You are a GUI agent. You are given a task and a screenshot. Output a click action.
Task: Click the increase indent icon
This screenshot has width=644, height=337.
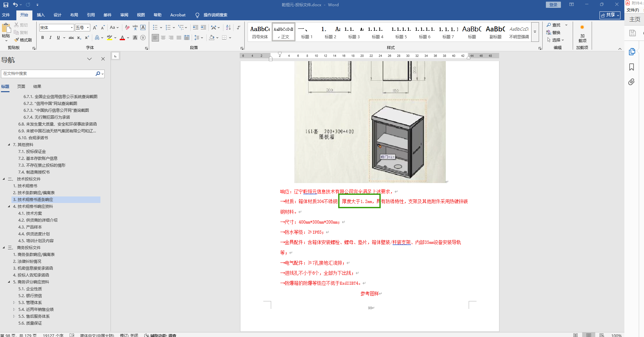tap(203, 27)
